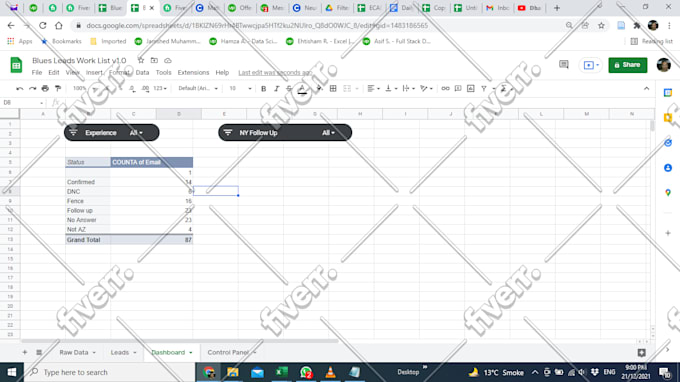Image resolution: width=680 pixels, height=382 pixels.
Task: Open the font family dropdown
Action: coord(198,88)
